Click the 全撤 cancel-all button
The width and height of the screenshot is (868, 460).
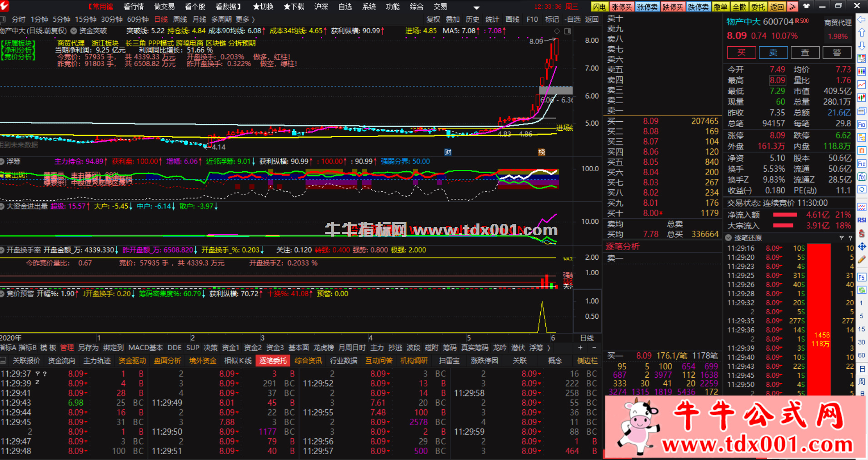tap(739, 7)
